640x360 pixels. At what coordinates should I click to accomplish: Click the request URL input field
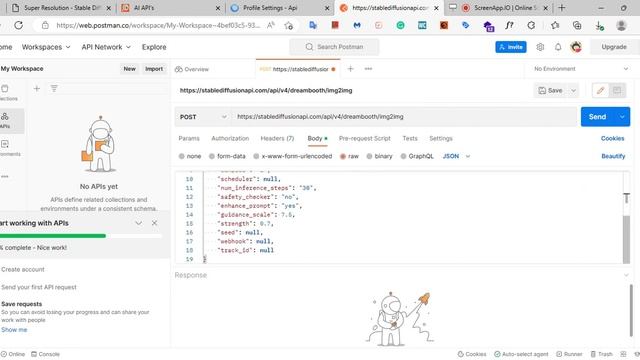coord(404,117)
